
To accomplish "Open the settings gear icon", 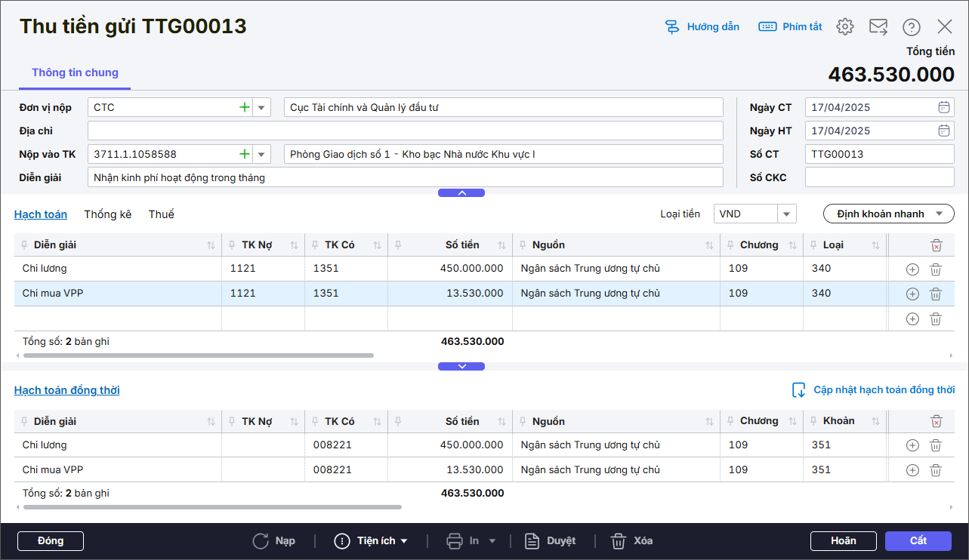I will pos(844,27).
